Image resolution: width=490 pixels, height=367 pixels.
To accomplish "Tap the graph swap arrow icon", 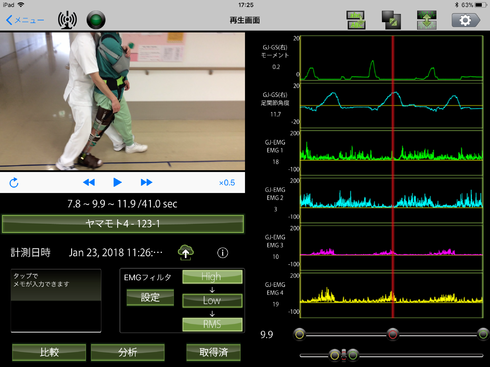I will (x=427, y=20).
